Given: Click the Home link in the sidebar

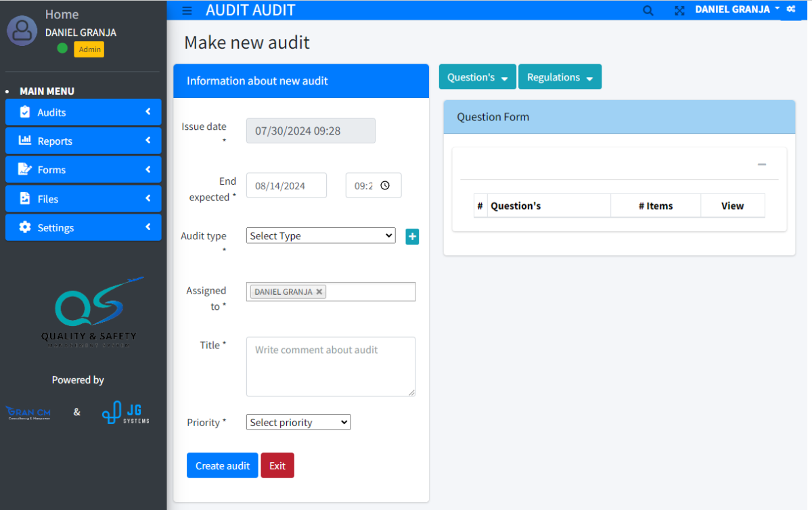Looking at the screenshot, I should pos(62,14).
